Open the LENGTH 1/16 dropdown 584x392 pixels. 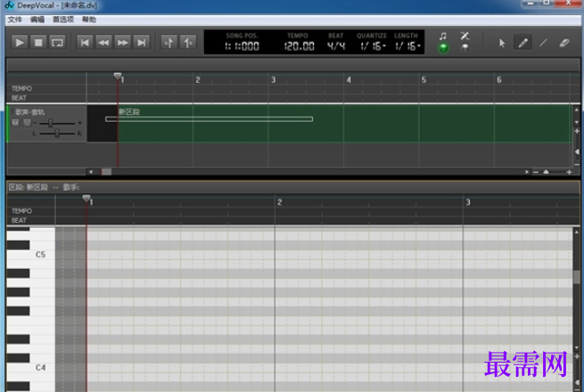(407, 46)
